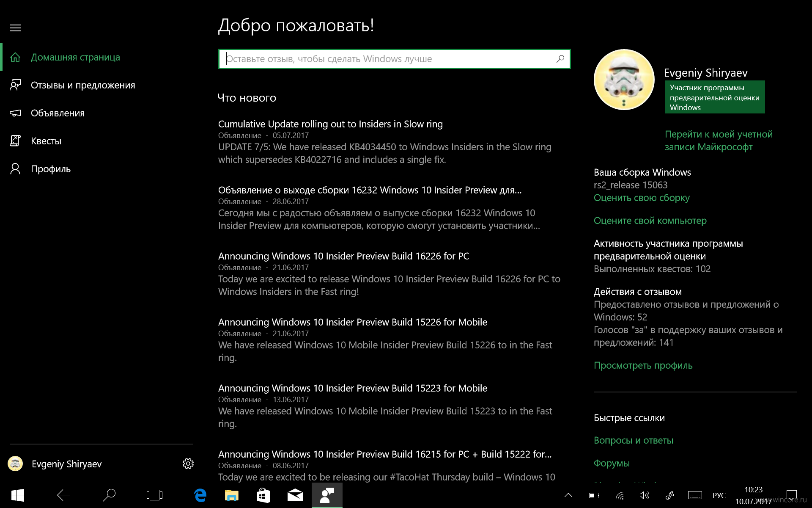This screenshot has width=812, height=508.
Task: Open settings gear next to Evgeniy Shiryaev
Action: (x=188, y=464)
